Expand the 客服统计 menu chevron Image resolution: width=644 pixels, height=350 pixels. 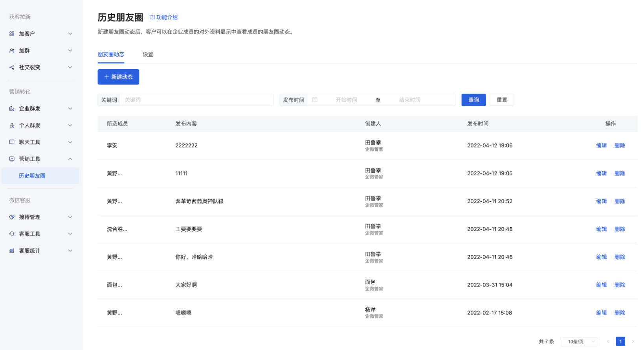[x=70, y=251]
